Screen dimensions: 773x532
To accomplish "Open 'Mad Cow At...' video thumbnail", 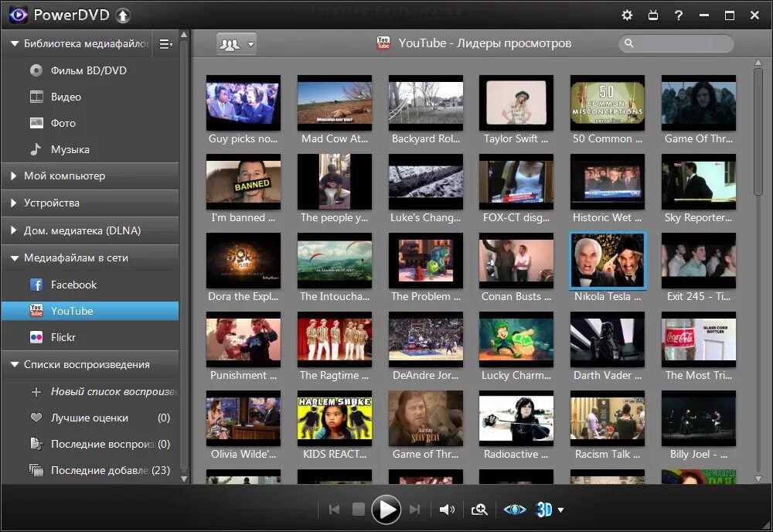I will (335, 103).
